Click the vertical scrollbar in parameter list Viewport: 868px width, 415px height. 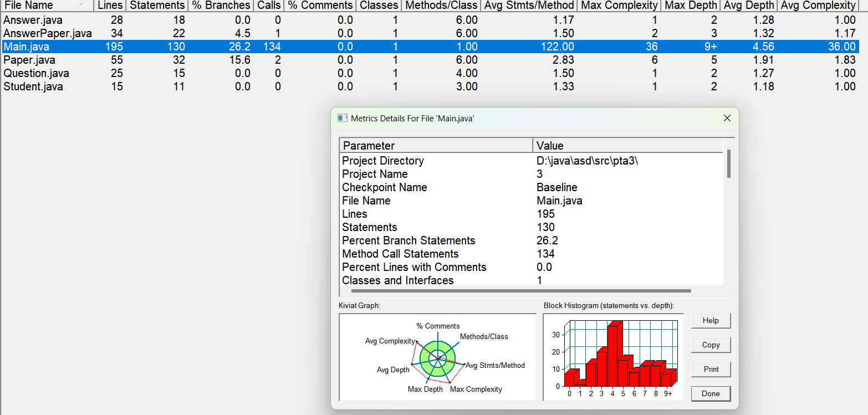point(729,164)
